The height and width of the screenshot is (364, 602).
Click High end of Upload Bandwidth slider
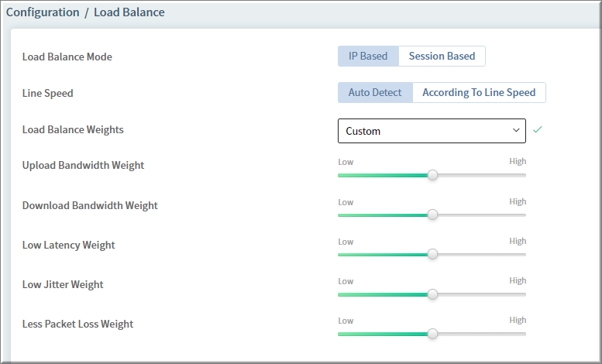(x=518, y=161)
